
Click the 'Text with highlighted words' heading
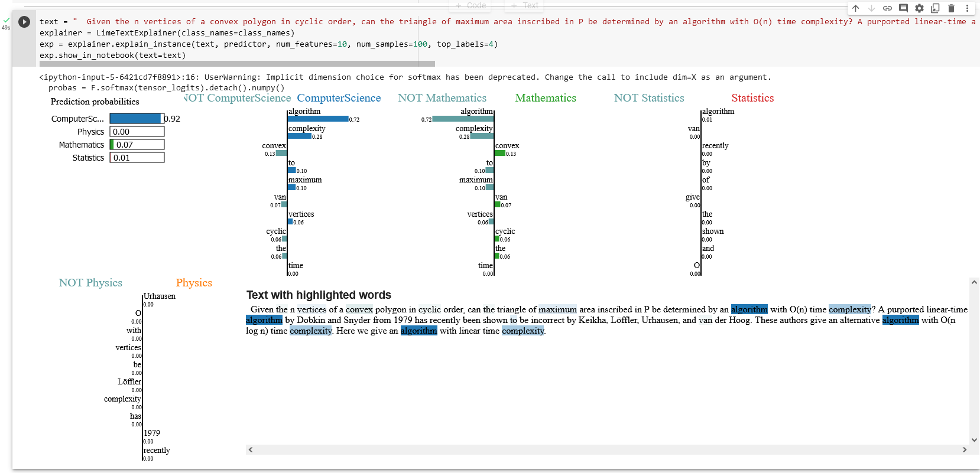(319, 295)
